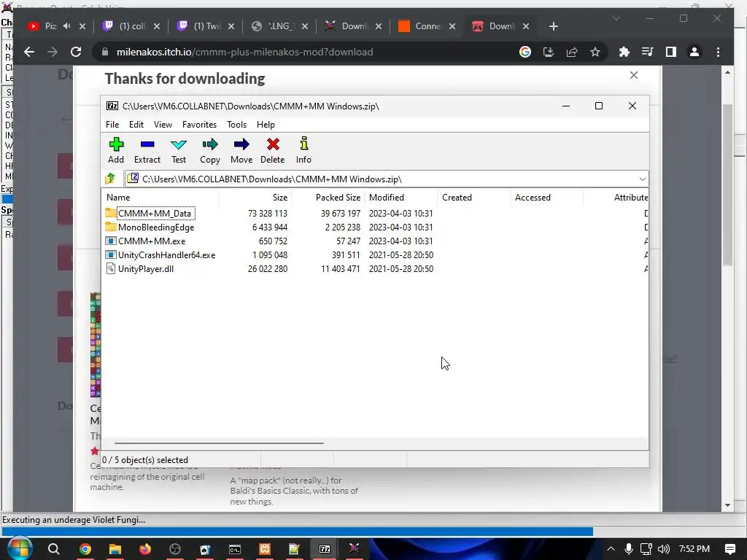The width and height of the screenshot is (747, 560).
Task: Click the install app icon in address bar
Action: tap(549, 52)
